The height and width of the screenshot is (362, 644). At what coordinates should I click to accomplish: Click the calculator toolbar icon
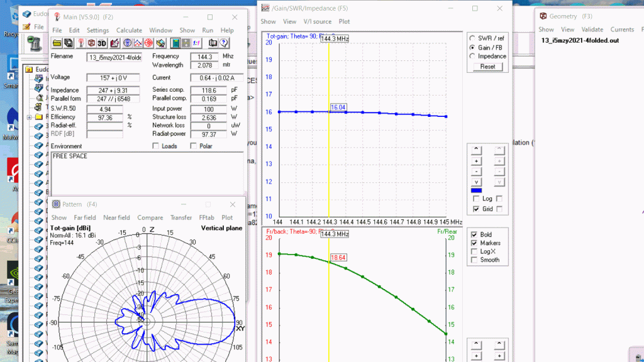pyautogui.click(x=175, y=43)
